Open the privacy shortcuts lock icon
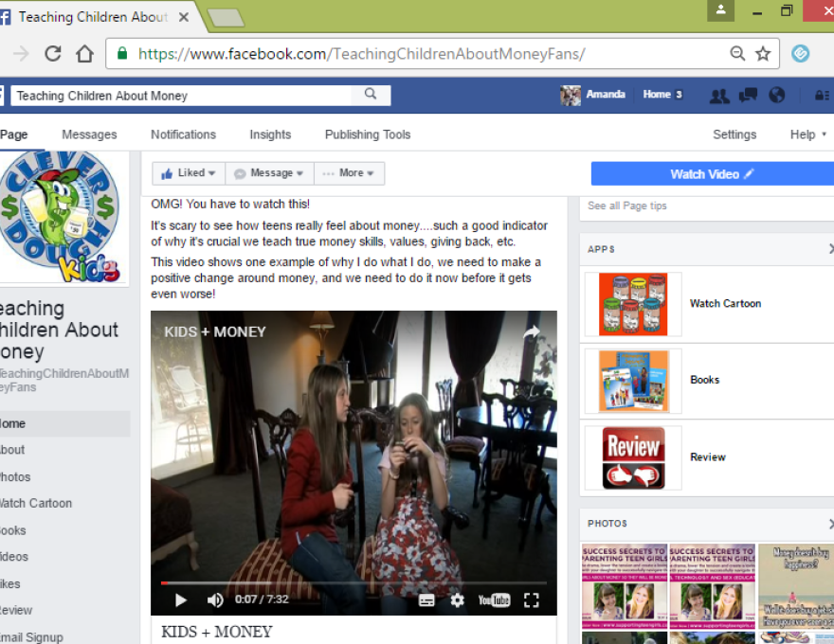The width and height of the screenshot is (834, 644). 822,95
